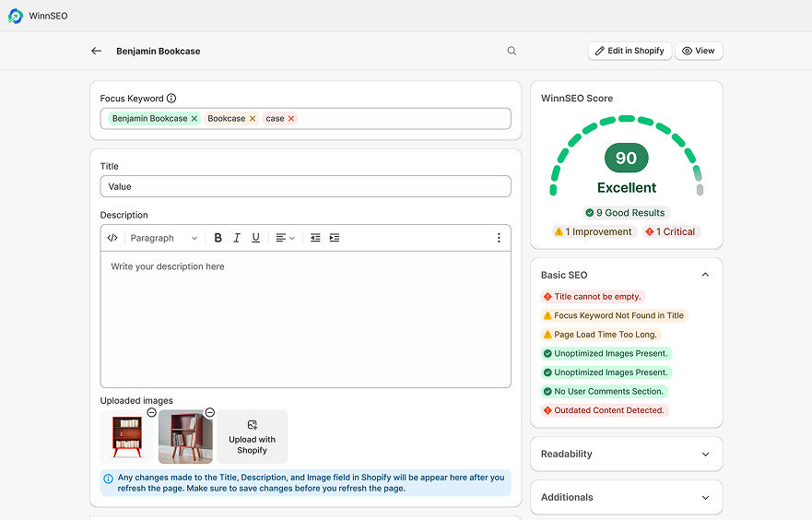
Task: Click the Focus Keyword input box
Action: pos(305,119)
